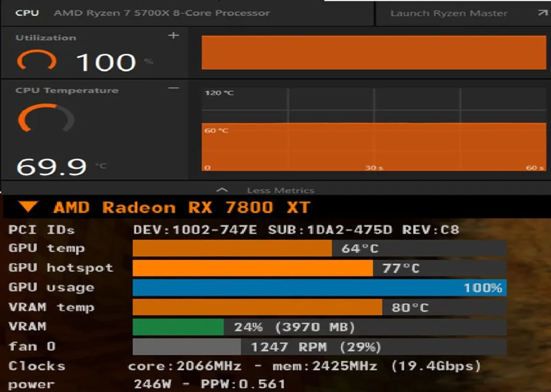Click the GPU temp bar showing 64°C
Image resolution: width=551 pixels, height=392 pixels.
click(320, 248)
